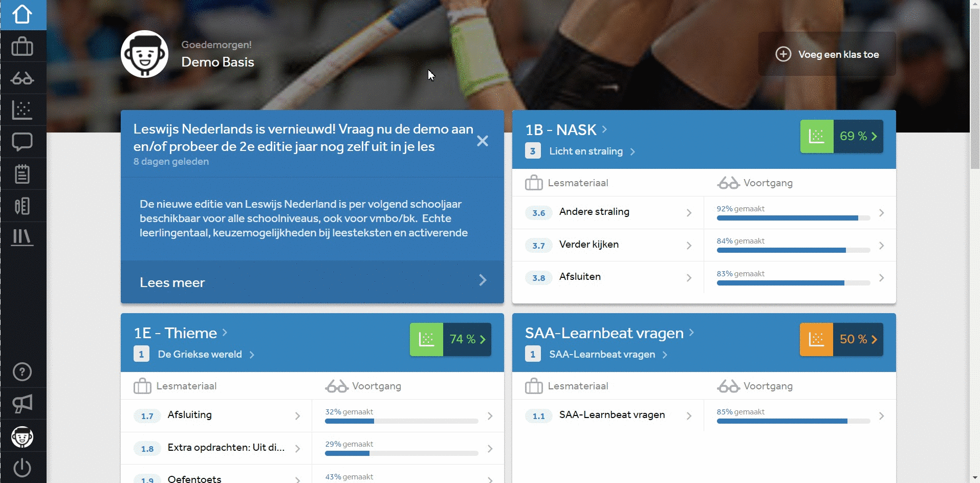Open lesson 3.8 Afsluiten
Screen dimensions: 980x483
tap(608, 277)
